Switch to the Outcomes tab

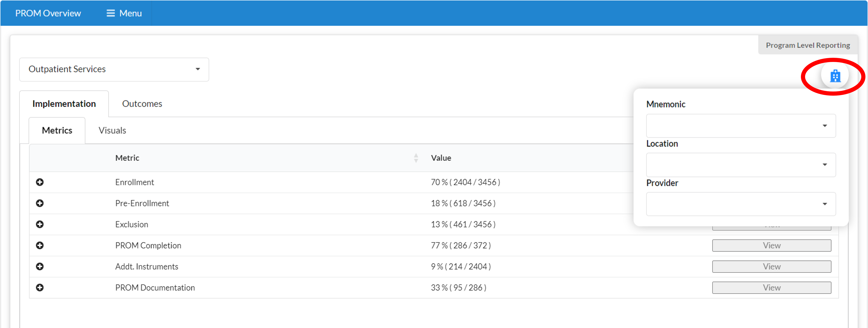point(142,104)
